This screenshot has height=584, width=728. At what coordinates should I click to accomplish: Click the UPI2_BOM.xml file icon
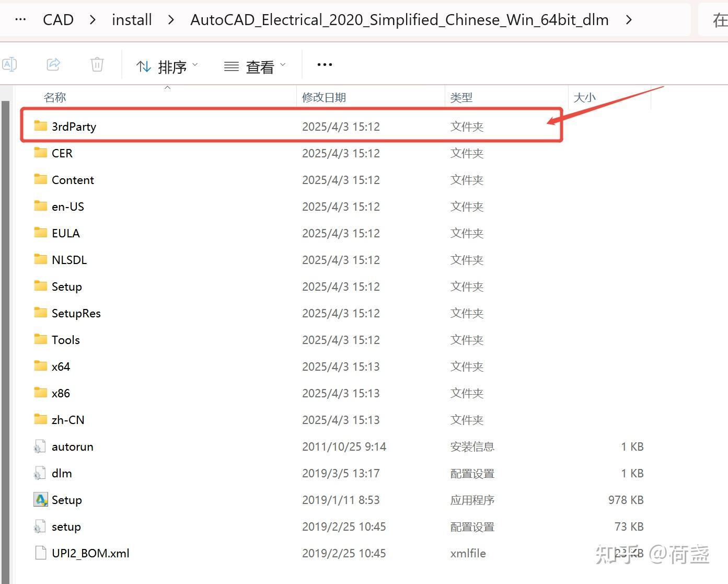[x=40, y=553]
